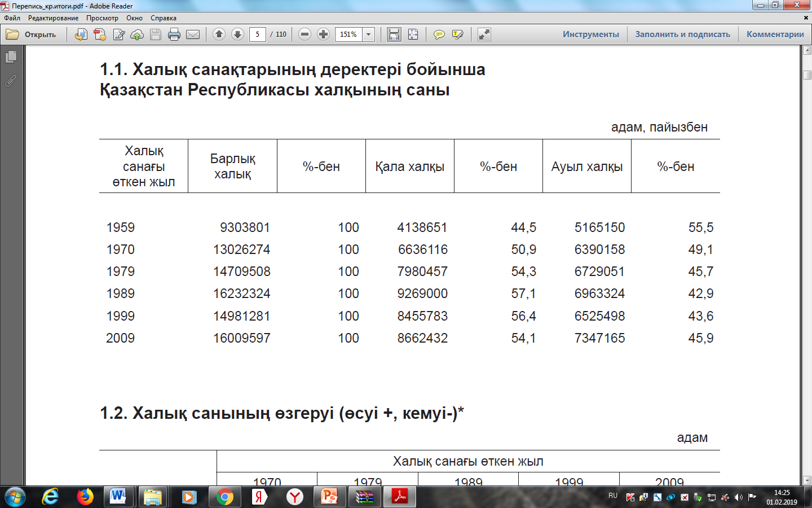
Task: Open the Справка menu
Action: click(164, 18)
